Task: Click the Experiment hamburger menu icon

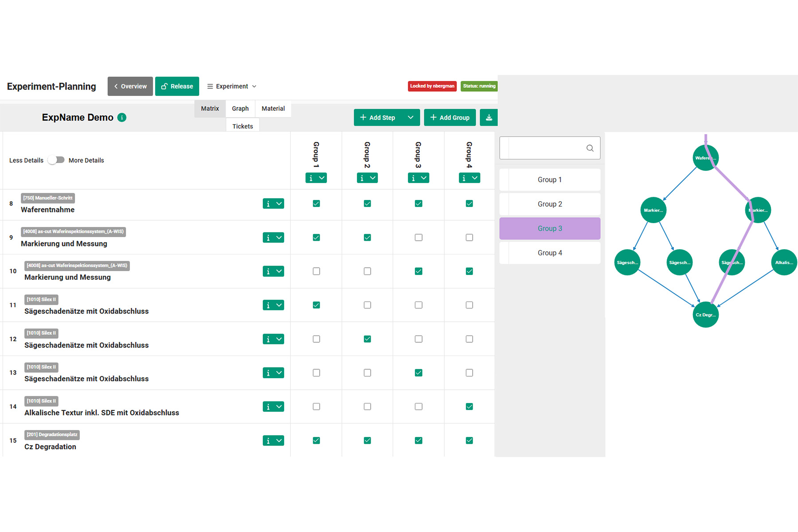Action: coord(210,86)
